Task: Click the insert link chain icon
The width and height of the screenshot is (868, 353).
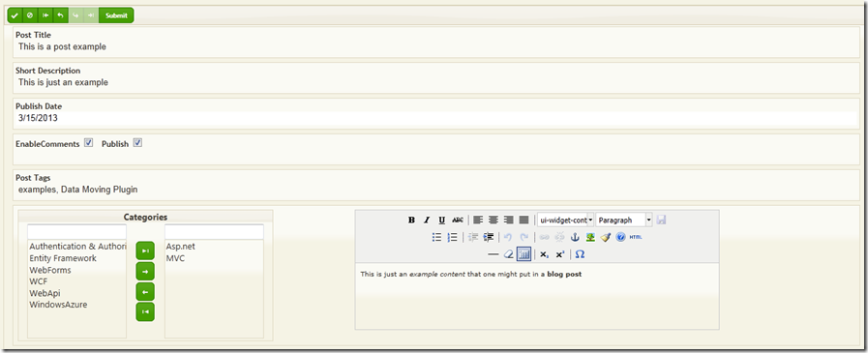Action: [545, 237]
